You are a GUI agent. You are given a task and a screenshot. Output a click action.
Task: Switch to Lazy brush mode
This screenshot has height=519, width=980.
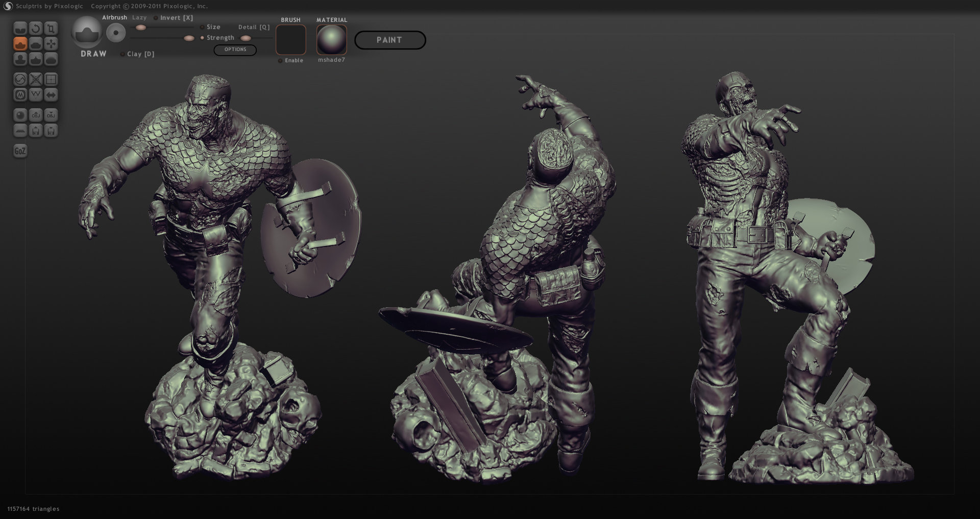[x=139, y=17]
